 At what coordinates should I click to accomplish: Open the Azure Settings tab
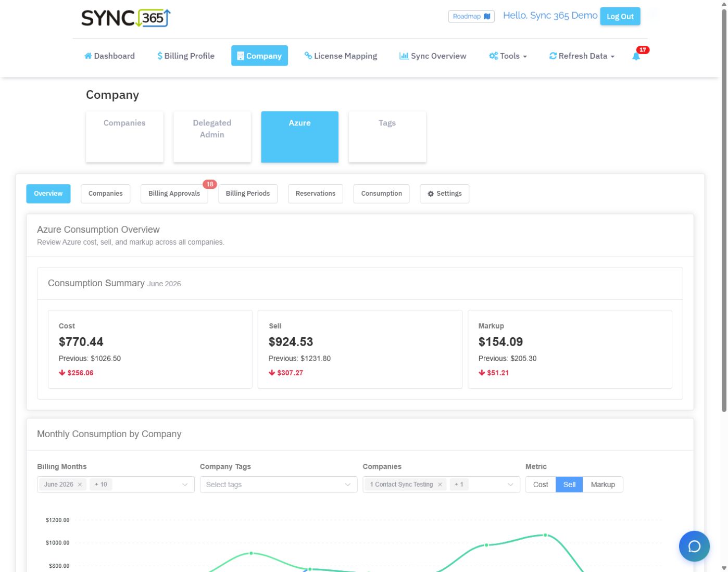(445, 194)
